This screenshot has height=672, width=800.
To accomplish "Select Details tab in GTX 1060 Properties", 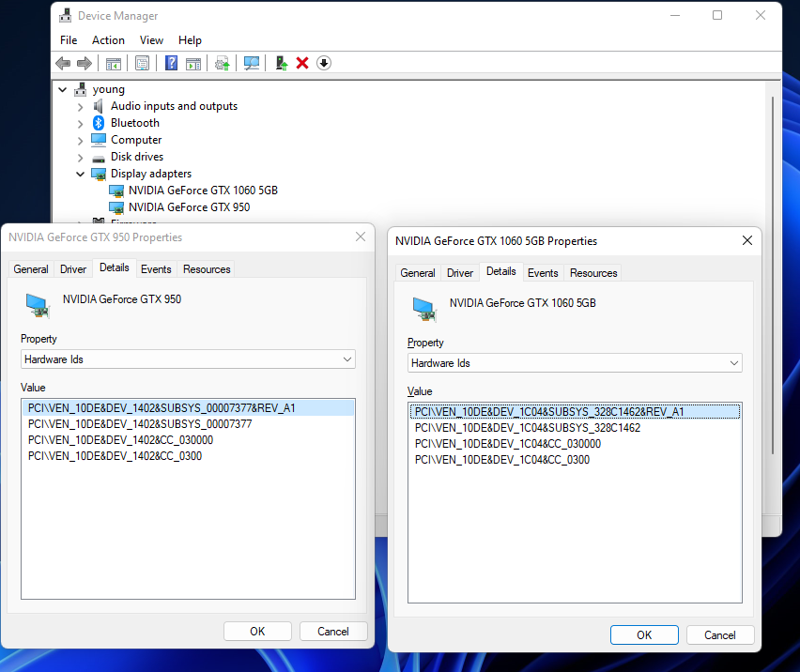I will 501,271.
